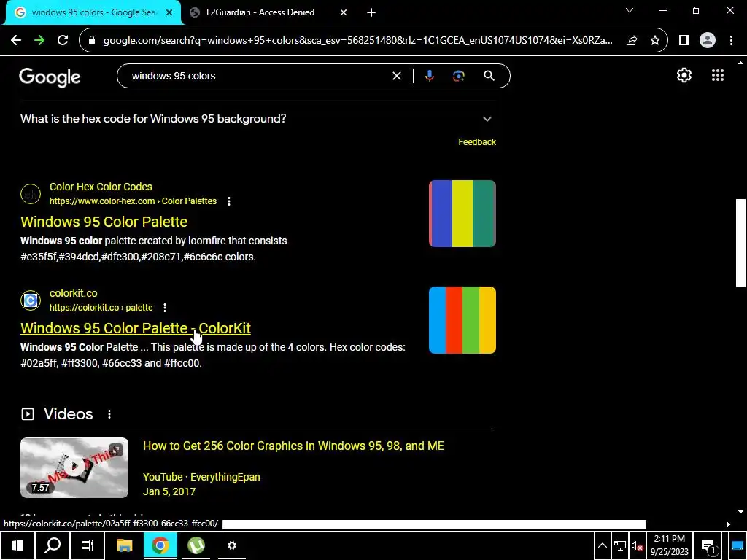This screenshot has width=747, height=560.
Task: Submit search with the magnifier icon
Action: tap(489, 76)
